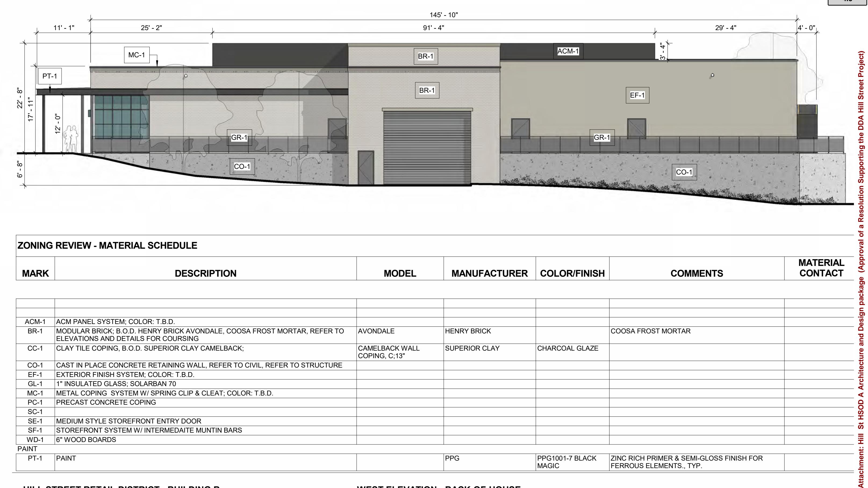Select the right CO-1 concrete wall tag
The height and width of the screenshot is (488, 868).
[x=684, y=172]
